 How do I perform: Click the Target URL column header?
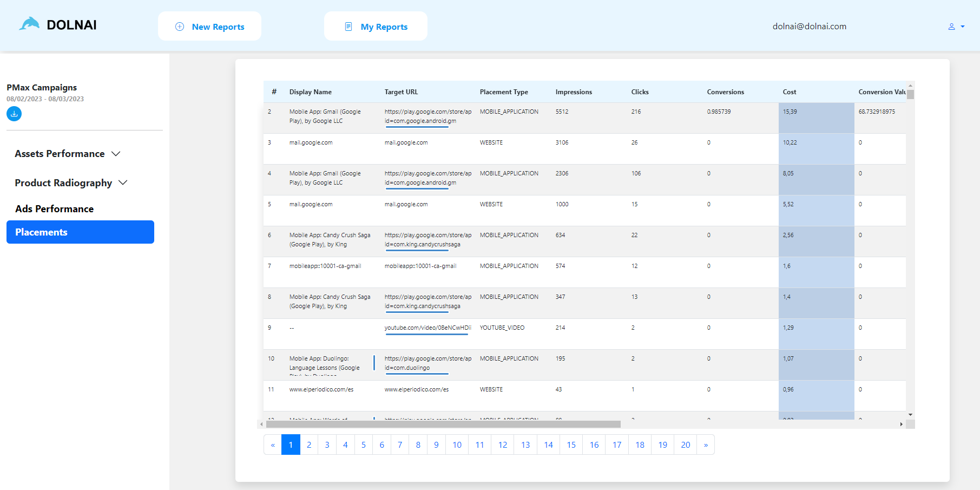click(401, 92)
